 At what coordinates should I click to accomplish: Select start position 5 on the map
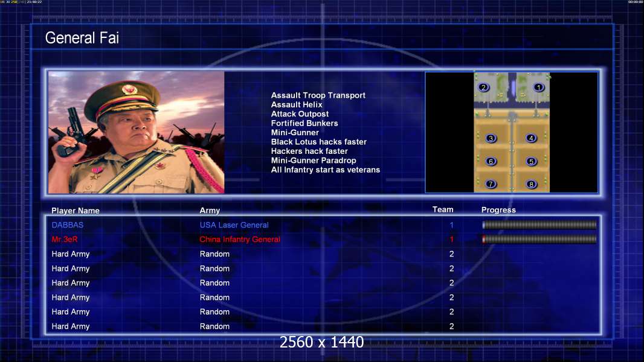point(531,162)
